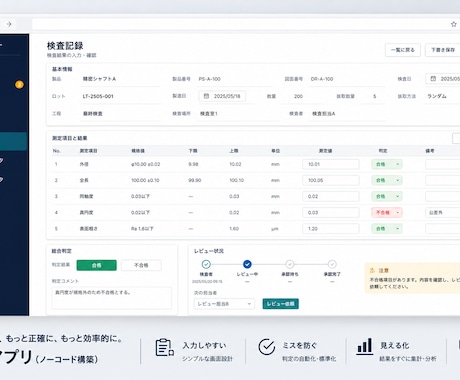Click the 判定 column header

[383, 151]
